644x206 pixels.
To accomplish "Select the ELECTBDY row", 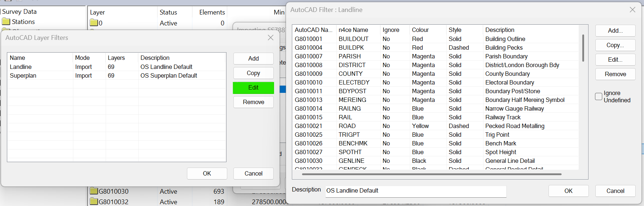I will click(x=436, y=82).
